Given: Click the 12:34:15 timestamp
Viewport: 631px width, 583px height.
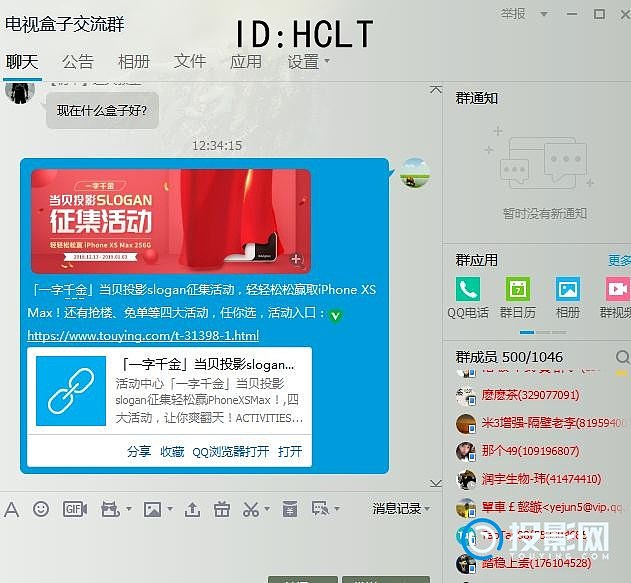Looking at the screenshot, I should tap(217, 146).
